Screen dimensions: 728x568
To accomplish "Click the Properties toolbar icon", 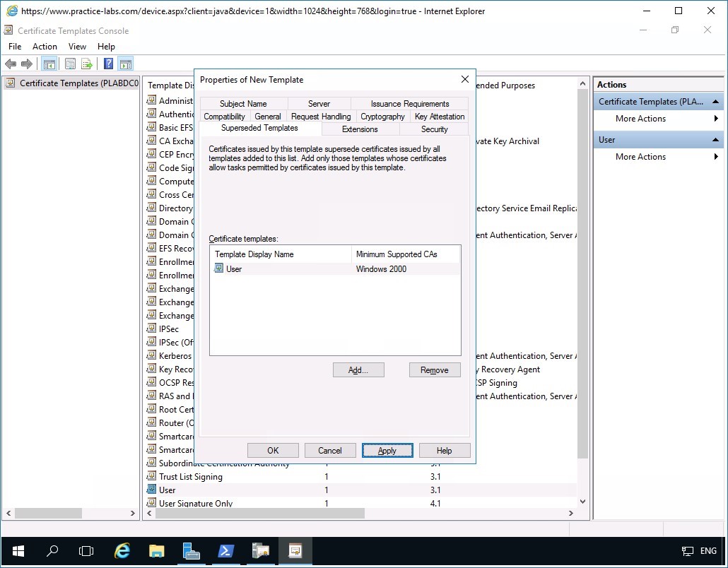I will tap(70, 64).
